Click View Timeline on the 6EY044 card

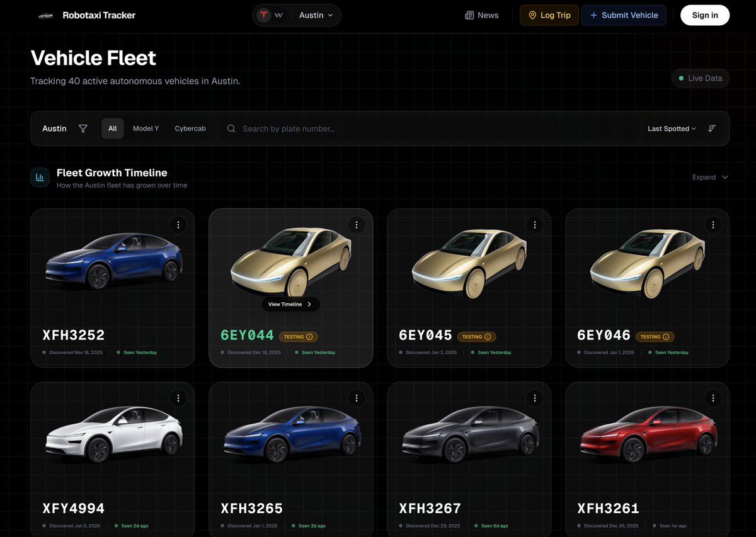click(290, 304)
